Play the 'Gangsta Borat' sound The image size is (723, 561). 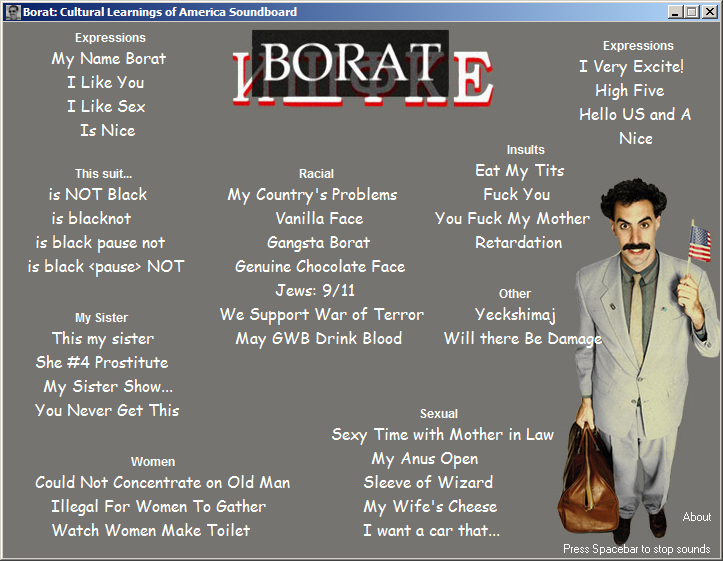coord(319,243)
